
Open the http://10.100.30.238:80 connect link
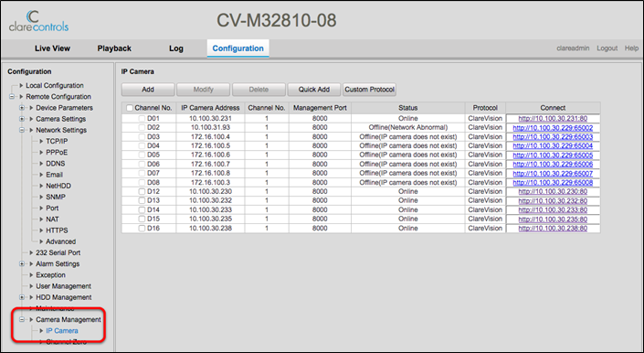553,229
